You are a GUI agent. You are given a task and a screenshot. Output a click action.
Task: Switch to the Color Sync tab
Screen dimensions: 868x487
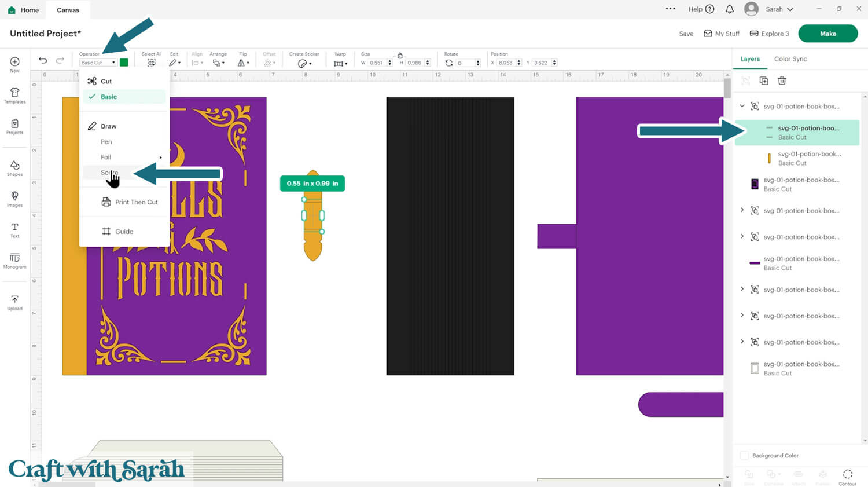click(x=790, y=59)
